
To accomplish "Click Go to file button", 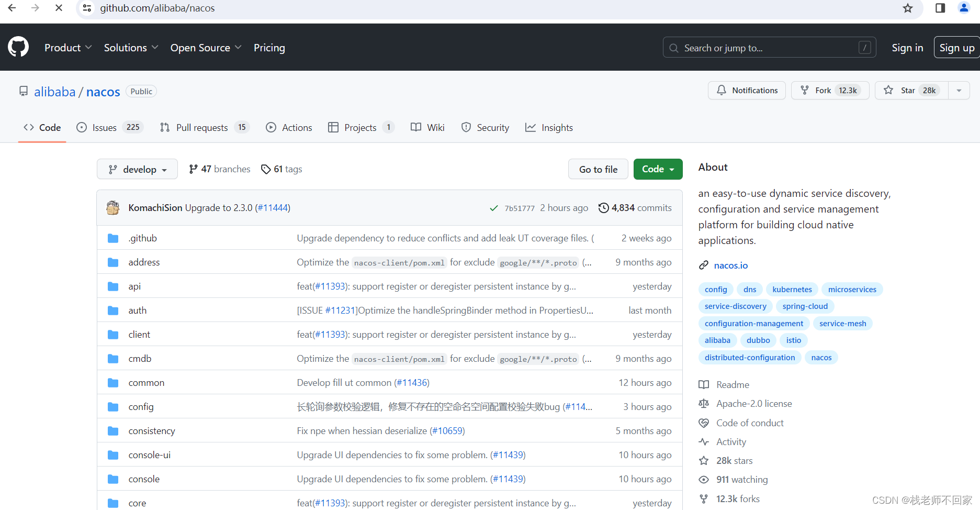I will click(598, 169).
